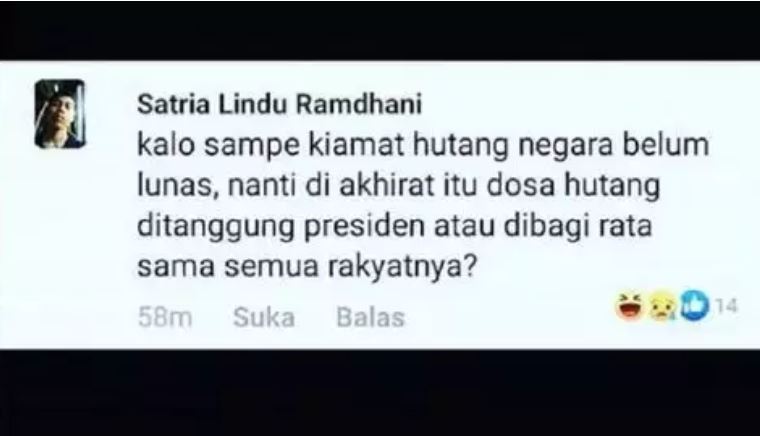Viewport: 760px width, 436px height.
Task: Click the phrase dosa hutang in second line
Action: [573, 187]
